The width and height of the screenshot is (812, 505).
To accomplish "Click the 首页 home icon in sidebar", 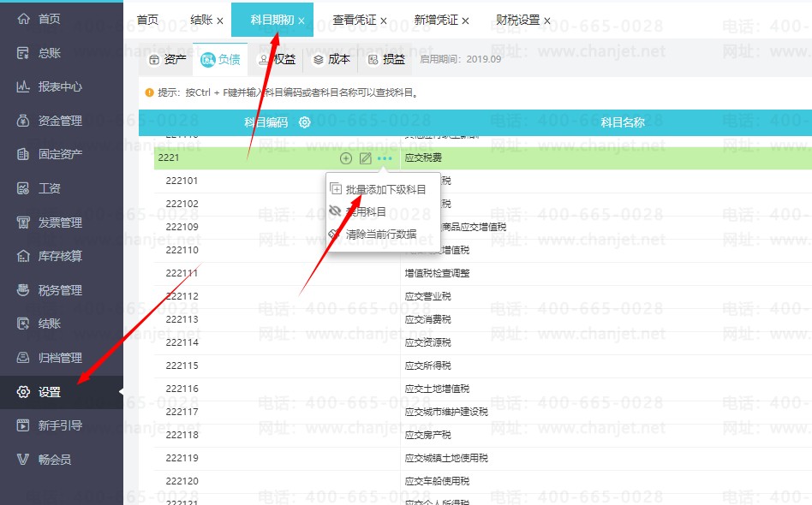I will tap(23, 19).
